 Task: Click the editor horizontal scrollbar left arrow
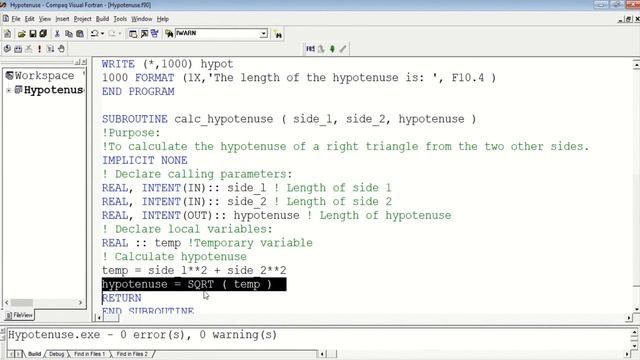(x=98, y=317)
